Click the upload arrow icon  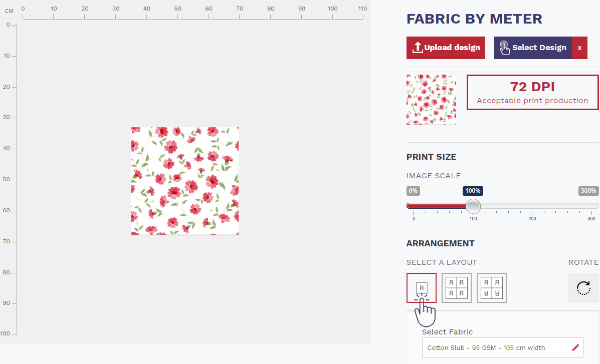pyautogui.click(x=417, y=48)
